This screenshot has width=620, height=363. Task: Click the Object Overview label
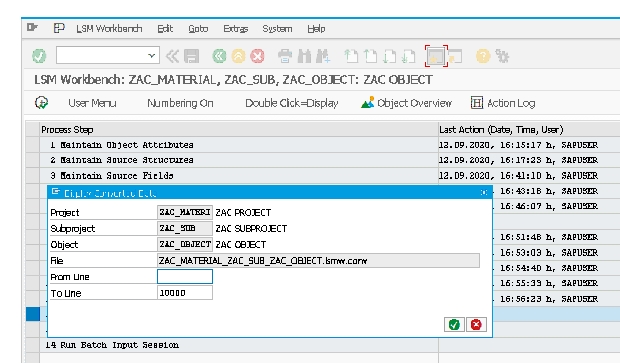coord(414,103)
